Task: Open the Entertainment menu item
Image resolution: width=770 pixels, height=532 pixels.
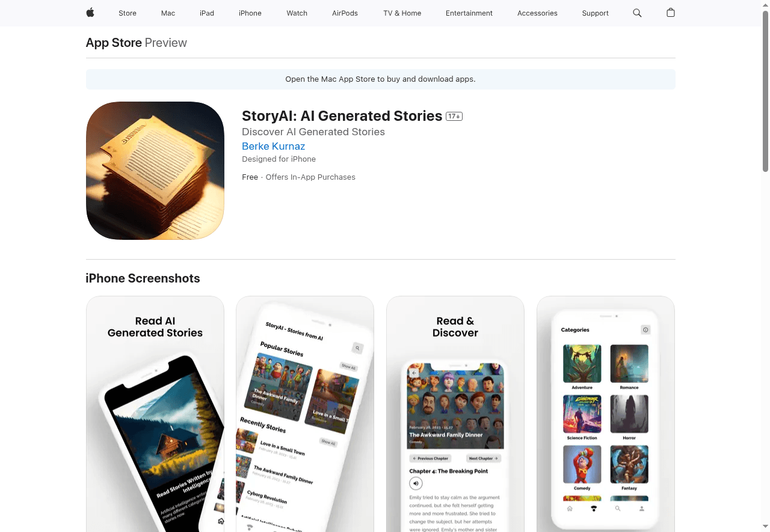Action: coord(469,13)
